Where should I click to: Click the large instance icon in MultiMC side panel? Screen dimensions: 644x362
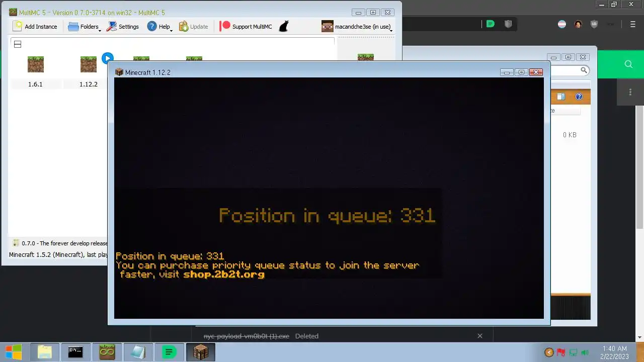coord(366,57)
